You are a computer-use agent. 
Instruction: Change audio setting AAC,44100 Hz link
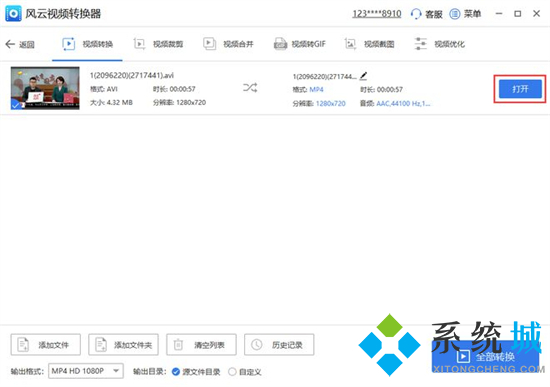click(x=403, y=104)
